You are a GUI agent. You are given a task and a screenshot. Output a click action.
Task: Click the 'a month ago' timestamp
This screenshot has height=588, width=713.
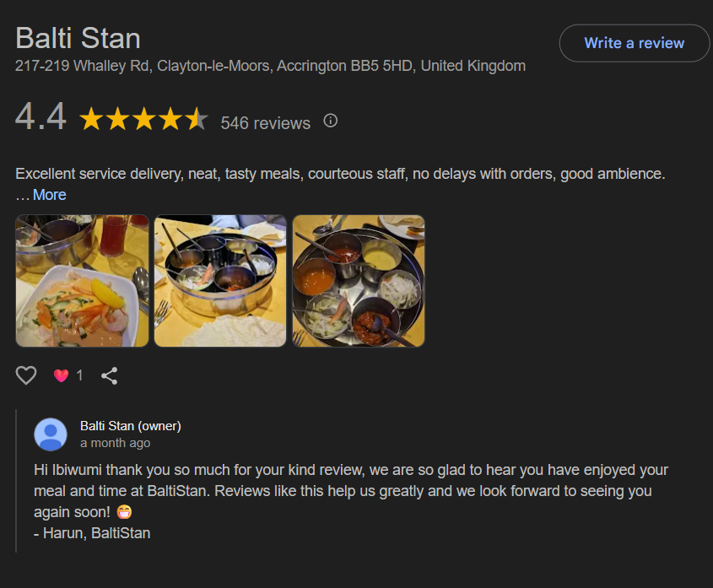116,443
